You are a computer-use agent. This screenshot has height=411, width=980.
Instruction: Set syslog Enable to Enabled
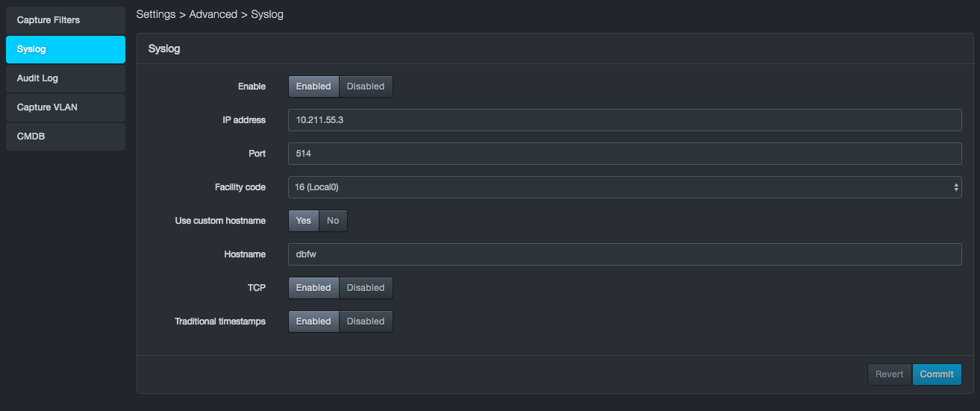tap(313, 87)
